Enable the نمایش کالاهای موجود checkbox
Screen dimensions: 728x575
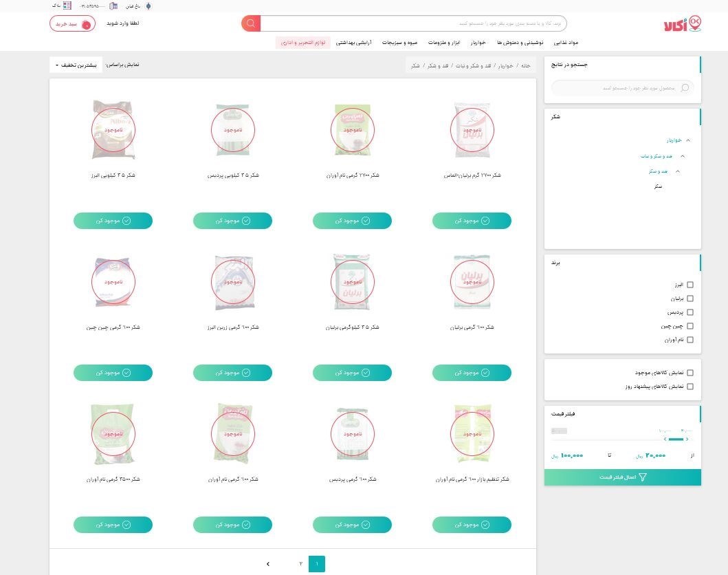coord(690,373)
